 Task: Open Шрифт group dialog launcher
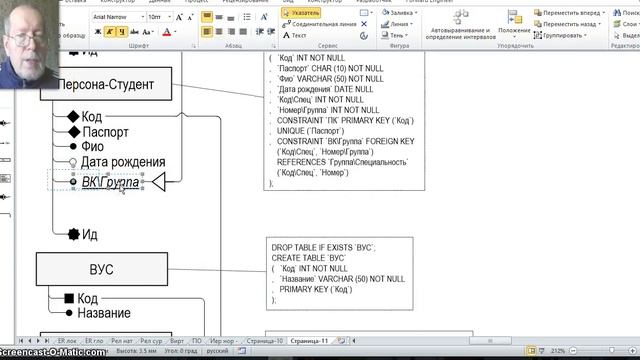[x=193, y=46]
